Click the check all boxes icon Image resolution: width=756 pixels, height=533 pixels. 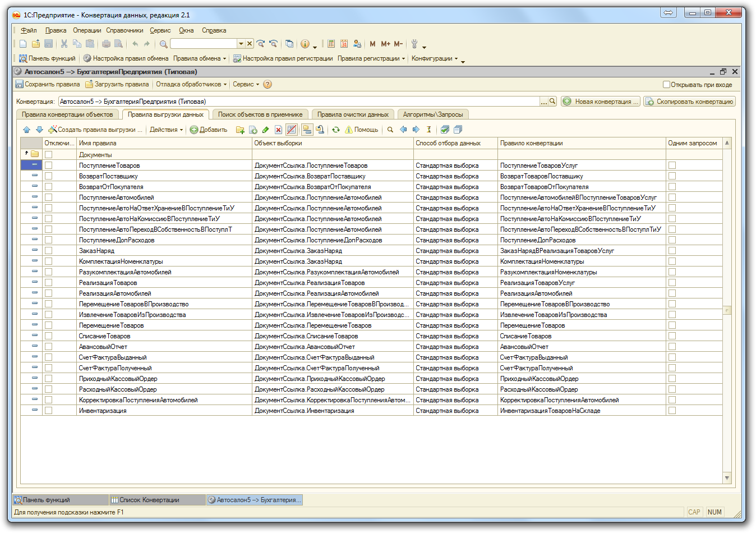[x=445, y=130]
